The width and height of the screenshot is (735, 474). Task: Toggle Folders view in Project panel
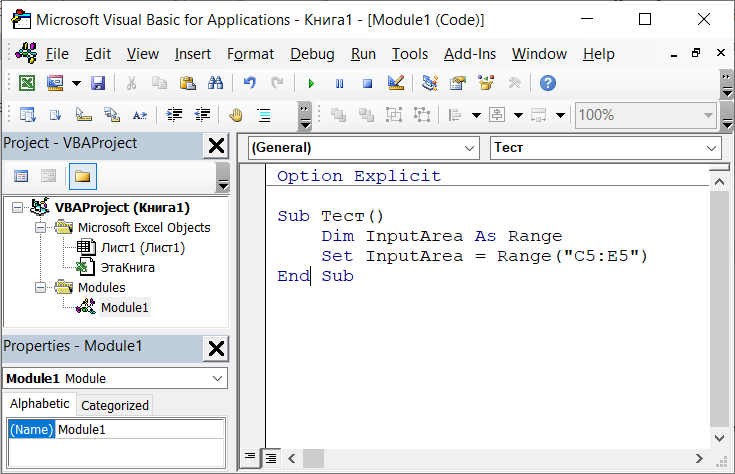tap(82, 176)
